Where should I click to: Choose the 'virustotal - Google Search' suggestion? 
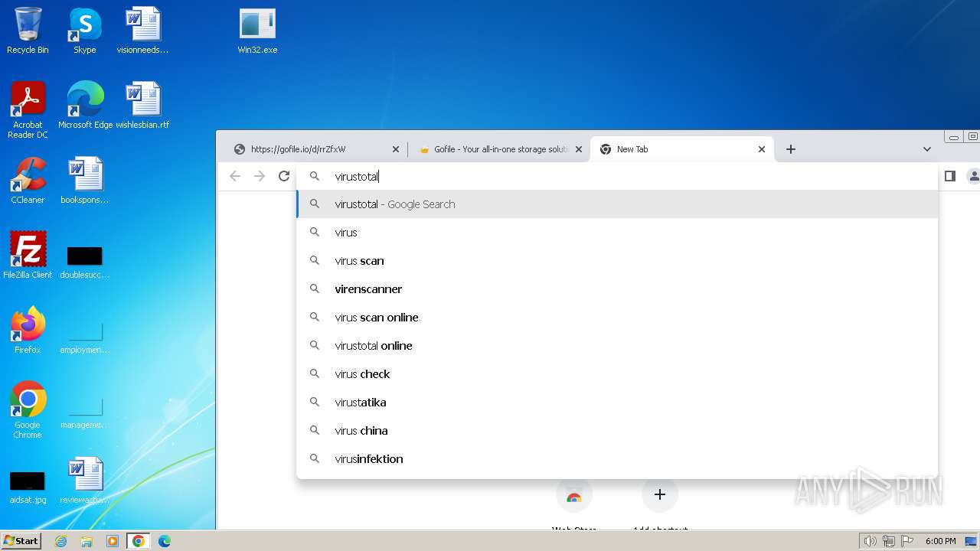click(x=617, y=204)
